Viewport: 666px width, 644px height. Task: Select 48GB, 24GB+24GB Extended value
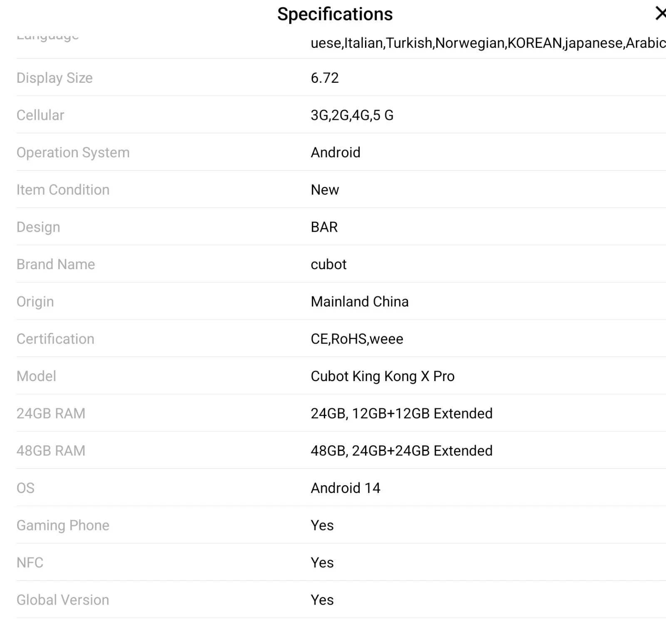(x=402, y=451)
